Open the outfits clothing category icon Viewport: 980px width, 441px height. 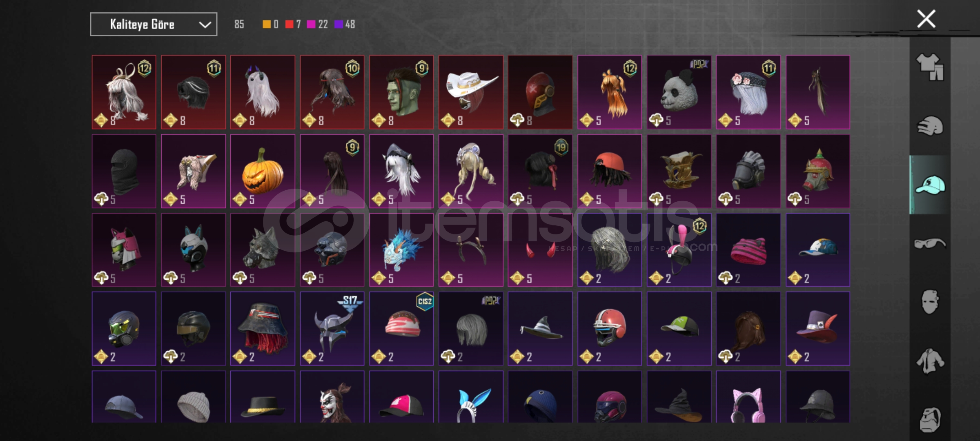tap(930, 67)
